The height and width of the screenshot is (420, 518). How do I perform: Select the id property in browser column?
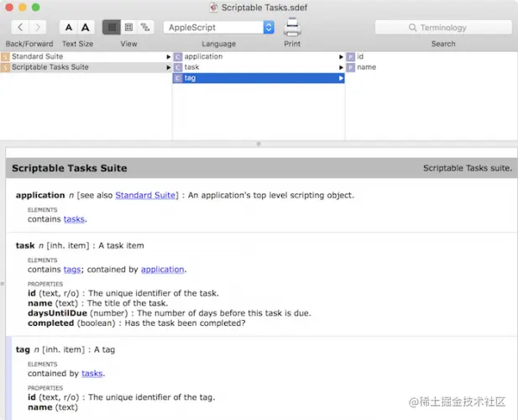pyautogui.click(x=432, y=56)
